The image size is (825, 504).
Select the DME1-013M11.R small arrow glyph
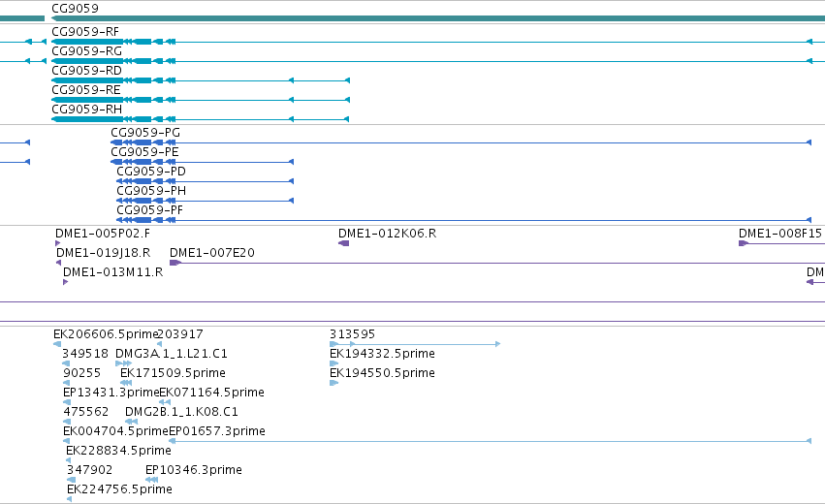(65, 282)
